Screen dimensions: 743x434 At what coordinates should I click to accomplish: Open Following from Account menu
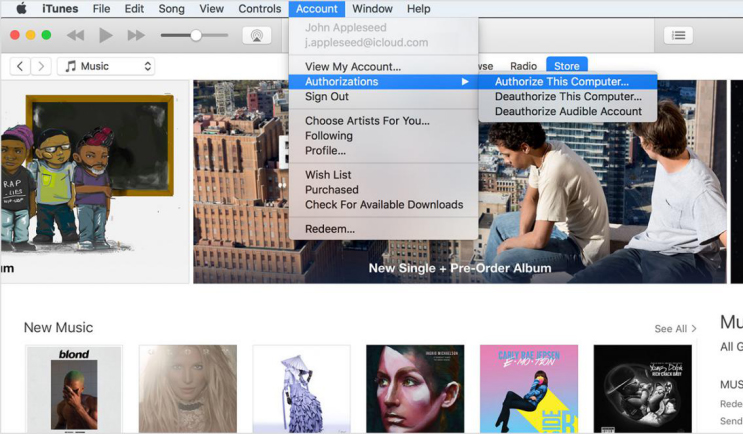[x=383, y=136]
